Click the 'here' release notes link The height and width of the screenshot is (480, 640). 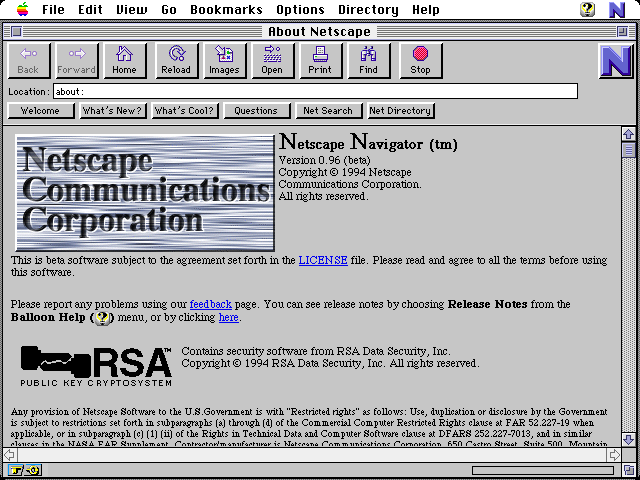(229, 318)
